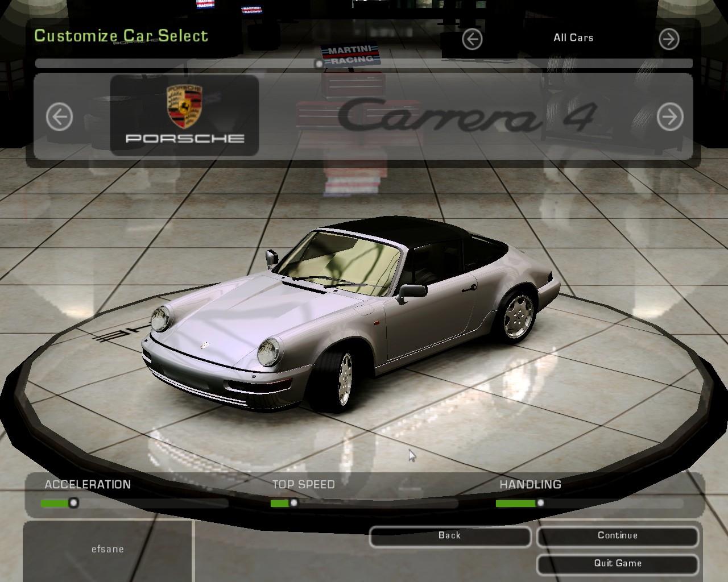Viewport: 728px width, 582px height.
Task: Click the Porsche brand logo
Action: 184,115
